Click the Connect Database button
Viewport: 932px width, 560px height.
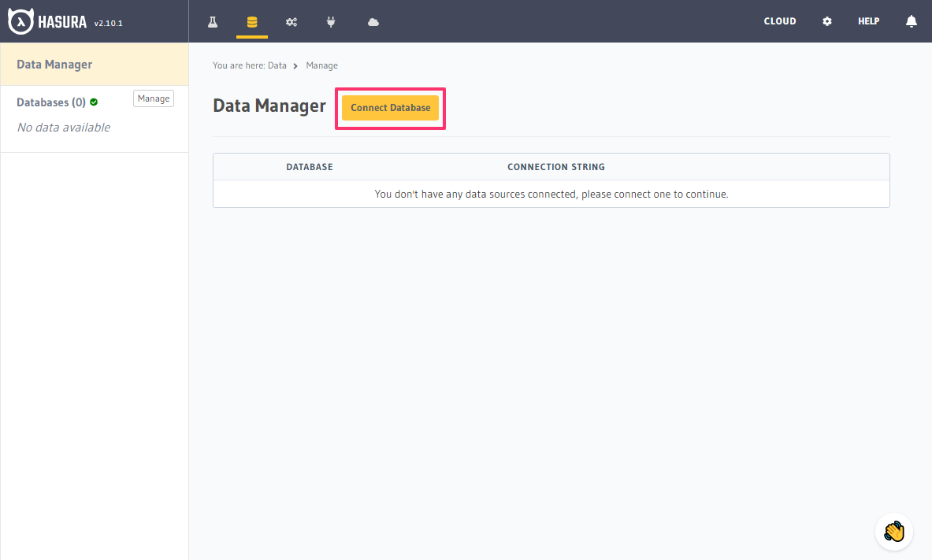tap(390, 107)
